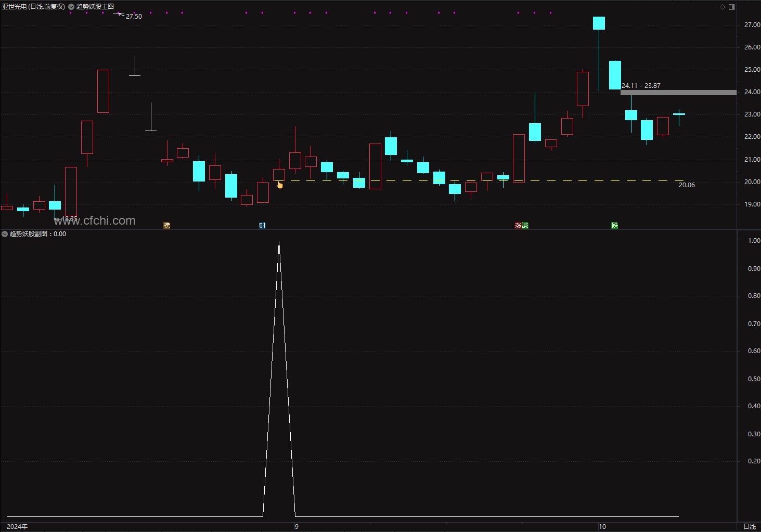Image resolution: width=761 pixels, height=532 pixels.
Task: Click the 19.00 price axis label
Action: (752, 204)
